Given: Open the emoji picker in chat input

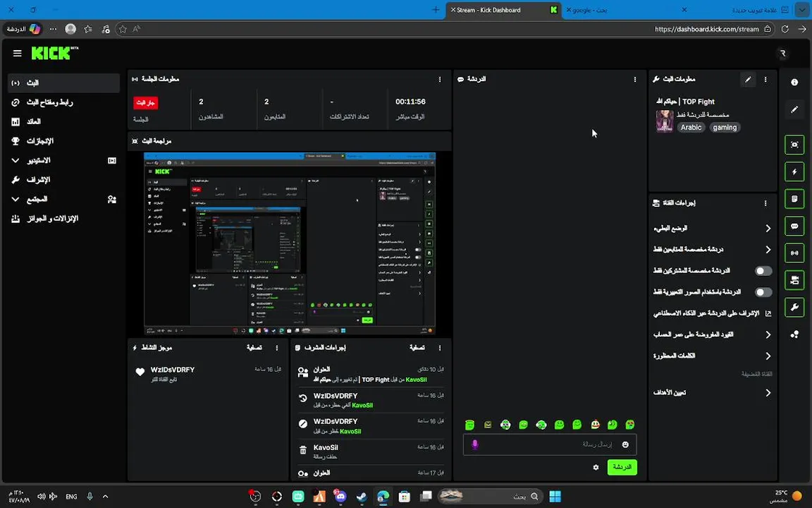Looking at the screenshot, I should point(625,445).
